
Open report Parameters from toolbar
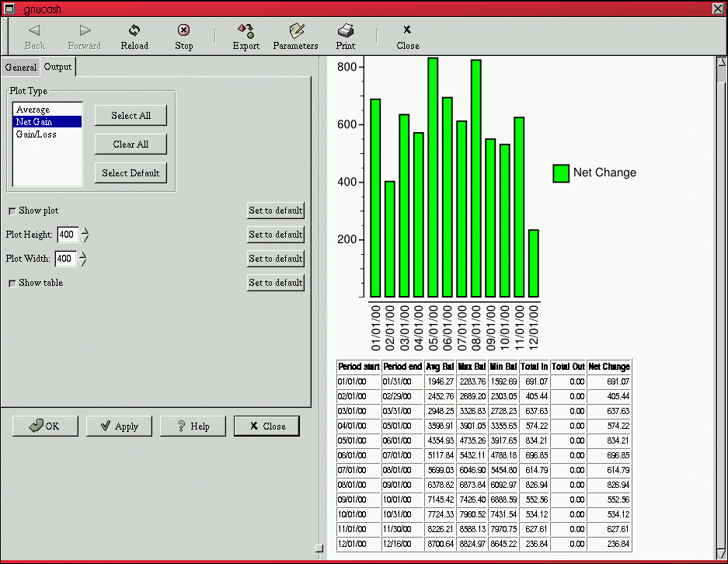[295, 31]
